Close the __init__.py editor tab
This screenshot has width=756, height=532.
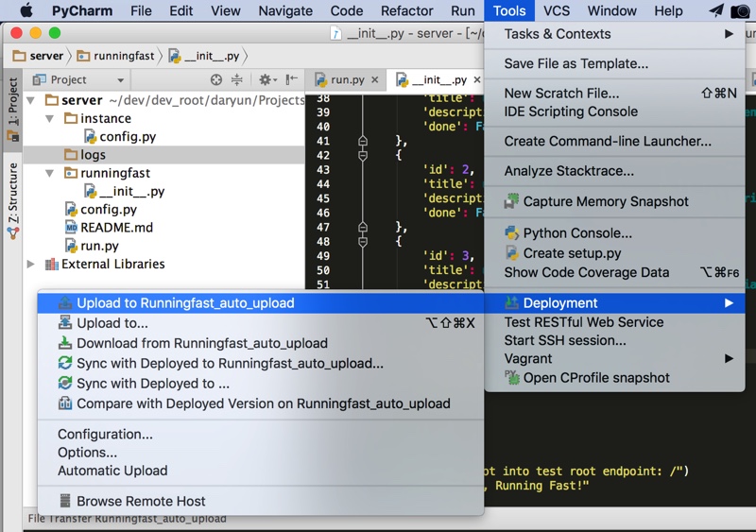point(477,80)
